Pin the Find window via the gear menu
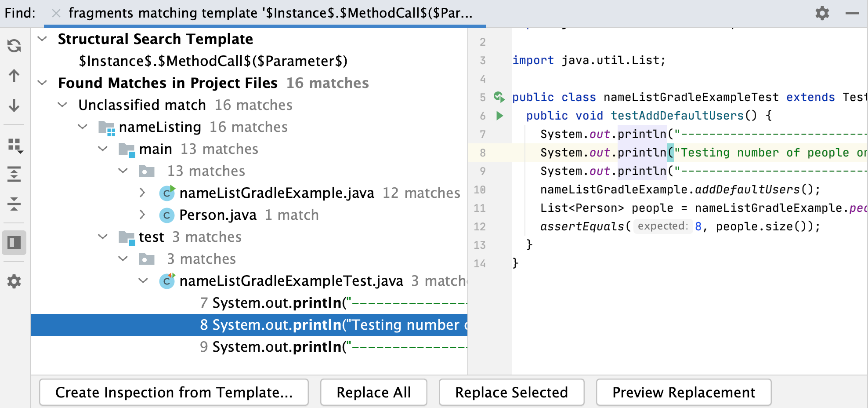Image resolution: width=868 pixels, height=408 pixels. [822, 13]
